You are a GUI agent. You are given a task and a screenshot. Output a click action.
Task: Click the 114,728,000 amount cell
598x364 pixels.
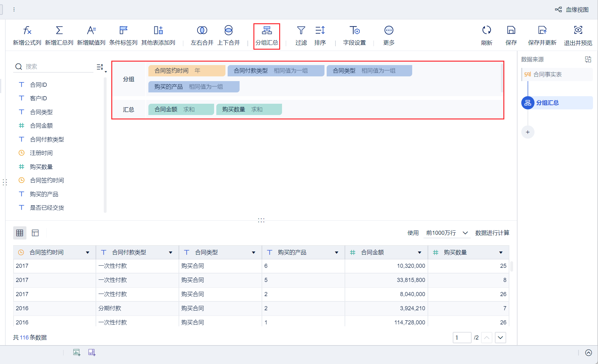386,323
